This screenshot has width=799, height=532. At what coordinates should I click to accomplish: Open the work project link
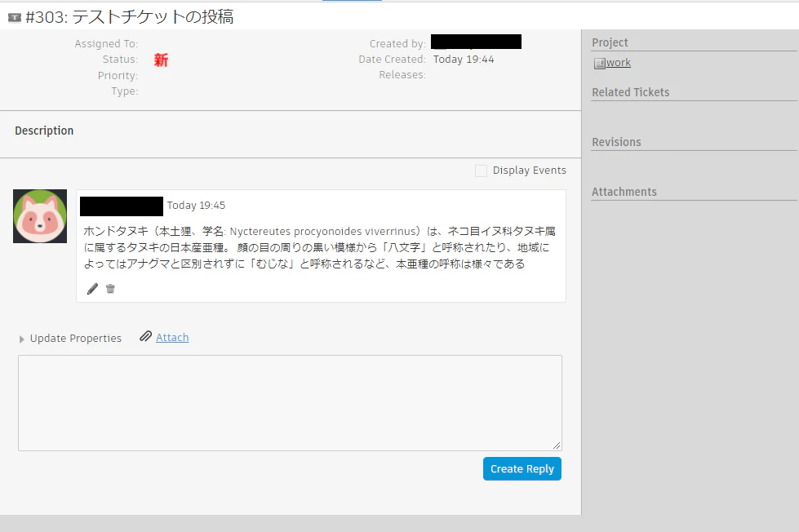pos(618,63)
